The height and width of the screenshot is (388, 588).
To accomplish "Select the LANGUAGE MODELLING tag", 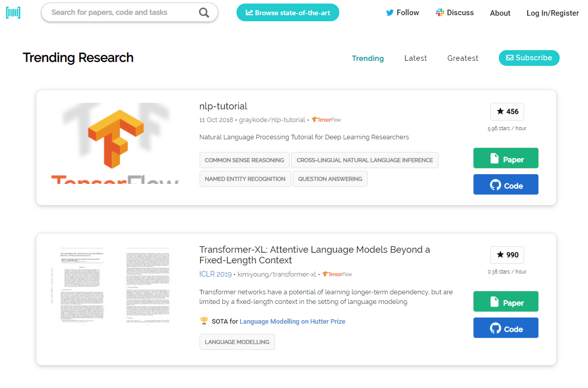I will point(237,342).
